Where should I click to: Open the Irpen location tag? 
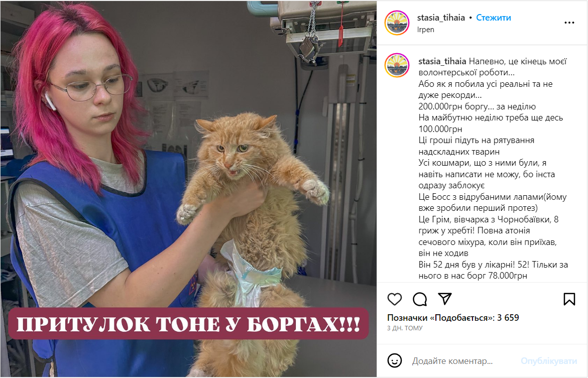pyautogui.click(x=426, y=30)
